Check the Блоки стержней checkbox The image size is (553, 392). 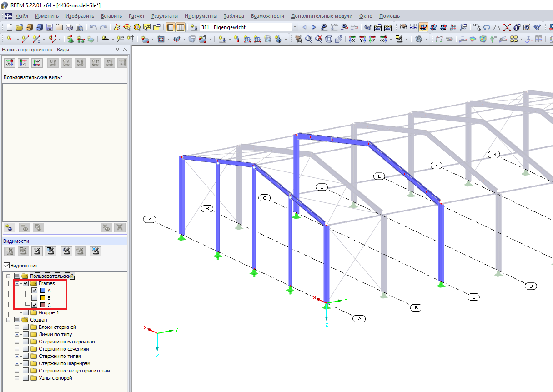pos(26,327)
